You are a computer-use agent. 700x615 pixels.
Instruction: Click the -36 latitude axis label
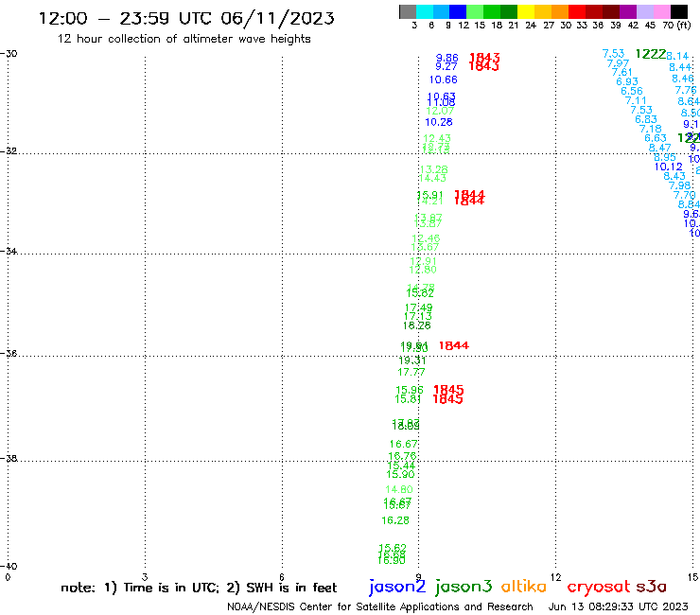9,354
